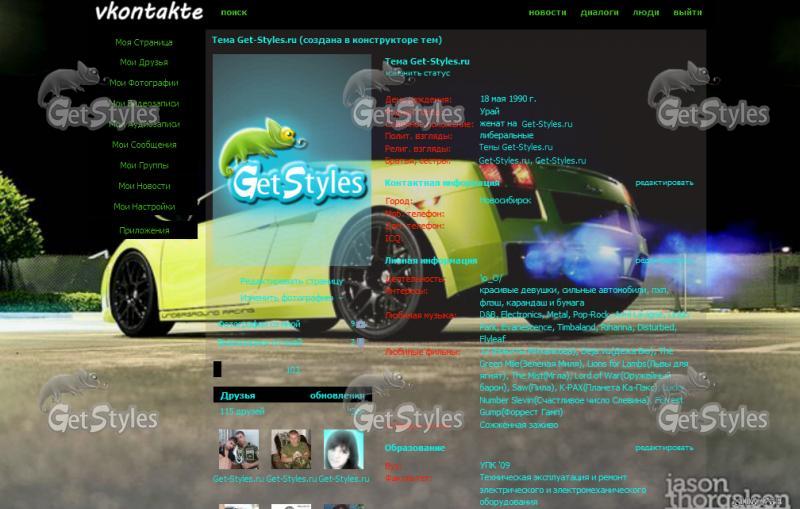
Task: Click Сожженная заживо in favorites
Action: (x=519, y=425)
